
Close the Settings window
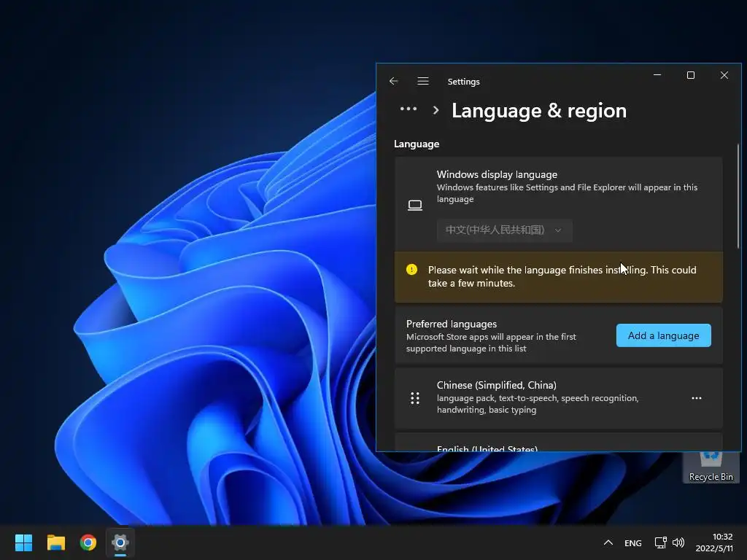[x=724, y=75]
